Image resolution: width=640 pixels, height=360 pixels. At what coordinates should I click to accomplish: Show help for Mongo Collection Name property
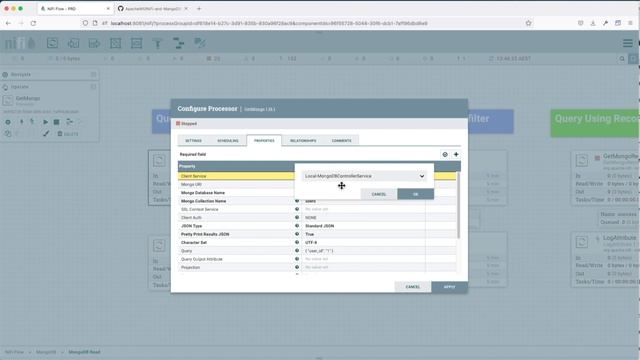(x=297, y=201)
